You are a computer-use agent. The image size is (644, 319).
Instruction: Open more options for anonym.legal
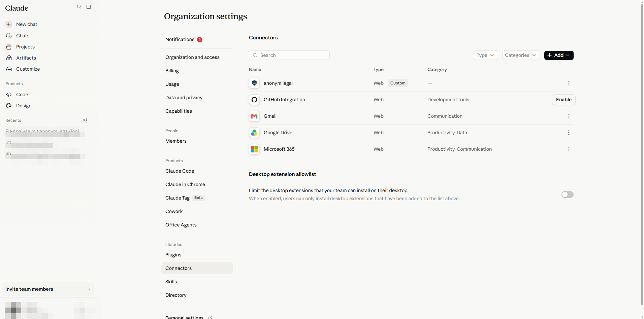point(569,83)
